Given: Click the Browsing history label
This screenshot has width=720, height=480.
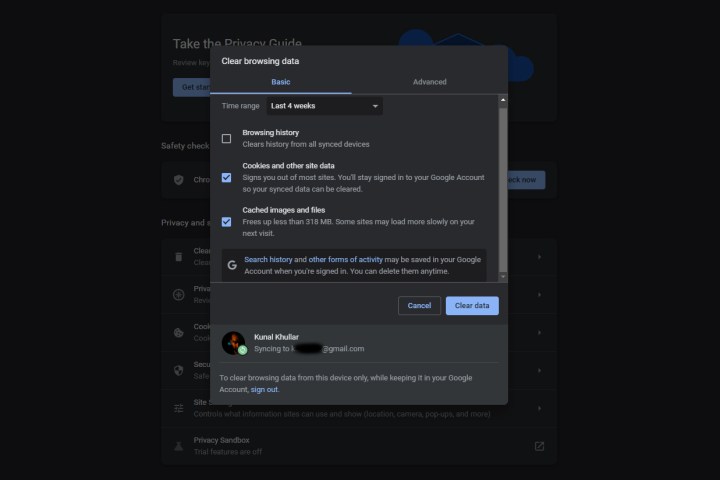Looking at the screenshot, I should 270,132.
